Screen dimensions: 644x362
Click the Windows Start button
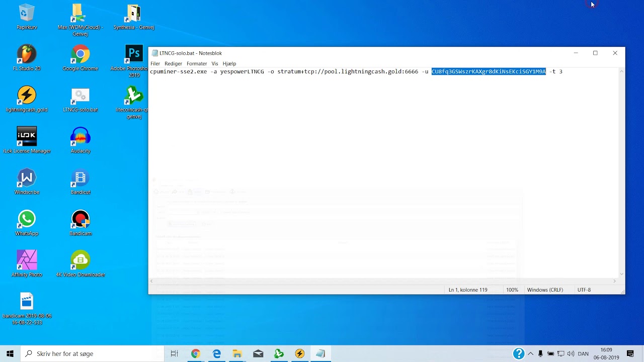pyautogui.click(x=10, y=354)
